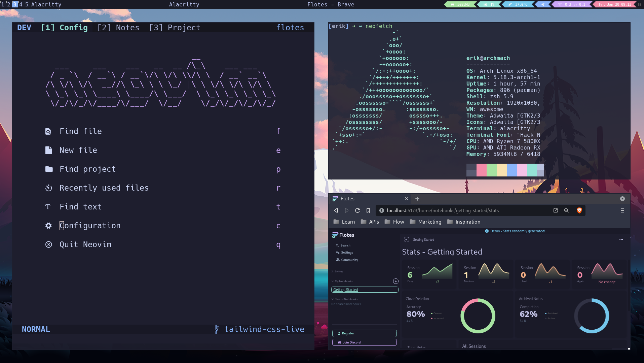This screenshot has width=644, height=363.
Task: Click the New file document icon
Action: (48, 150)
